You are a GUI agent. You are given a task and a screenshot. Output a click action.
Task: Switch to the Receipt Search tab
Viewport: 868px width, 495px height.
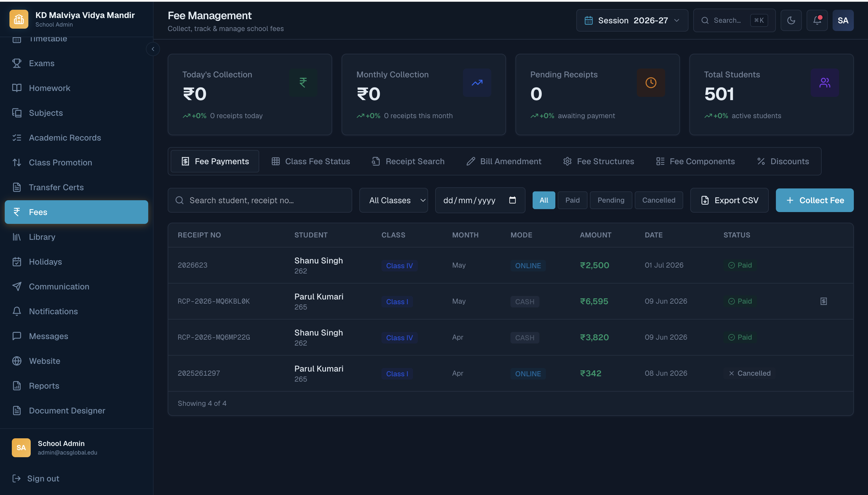click(x=408, y=162)
